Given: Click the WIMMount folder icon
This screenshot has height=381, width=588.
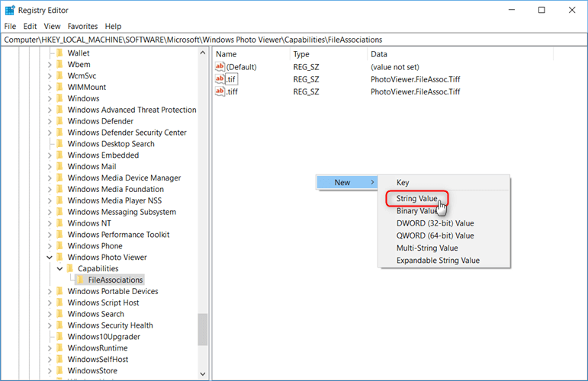Looking at the screenshot, I should [59, 87].
